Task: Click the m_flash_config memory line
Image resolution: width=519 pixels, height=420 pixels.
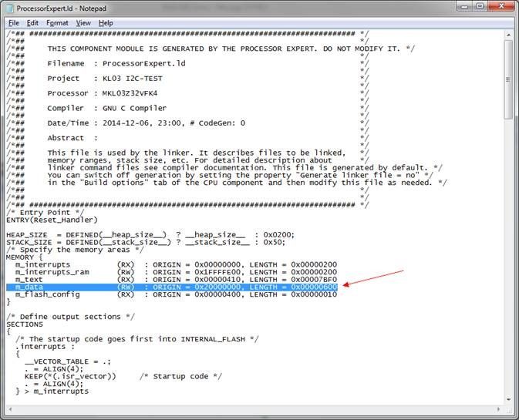Action: point(176,294)
